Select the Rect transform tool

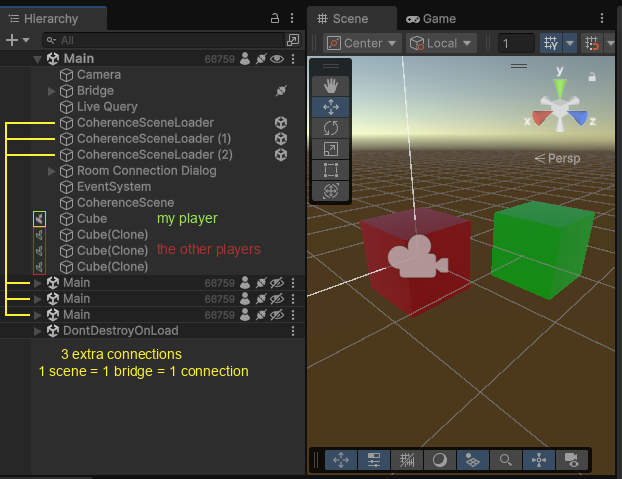[x=331, y=170]
